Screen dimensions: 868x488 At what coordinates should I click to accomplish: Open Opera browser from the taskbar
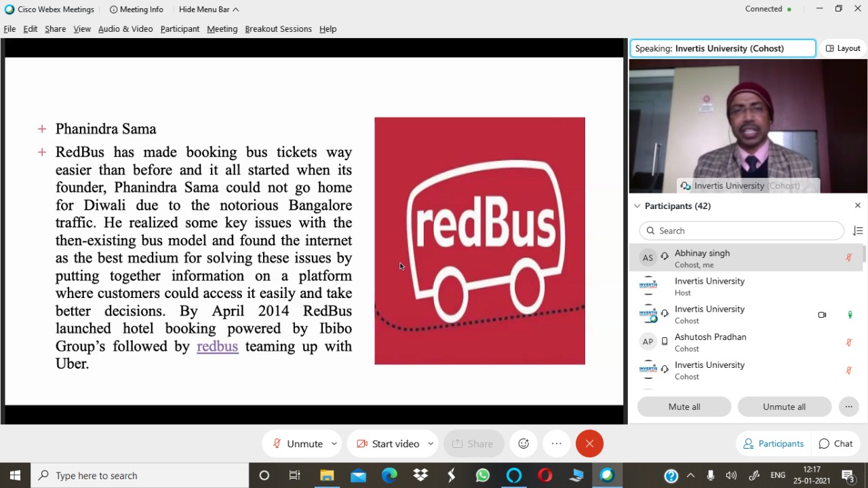coord(545,475)
